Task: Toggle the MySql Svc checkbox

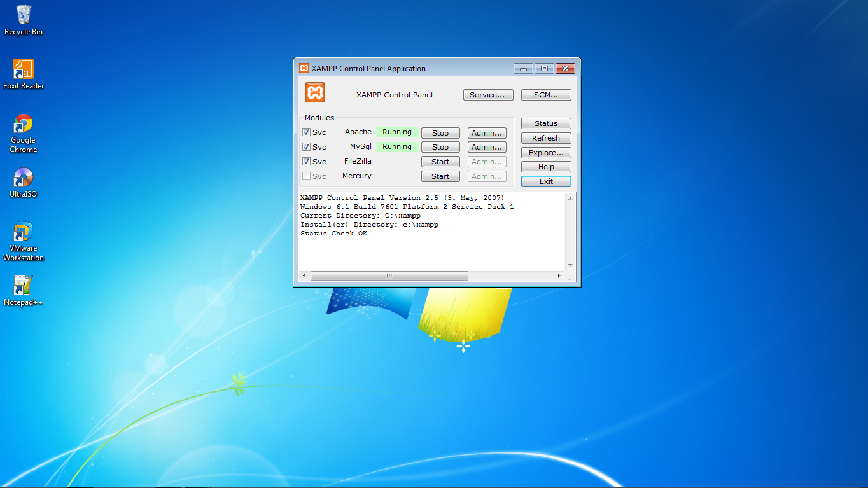Action: coord(306,147)
